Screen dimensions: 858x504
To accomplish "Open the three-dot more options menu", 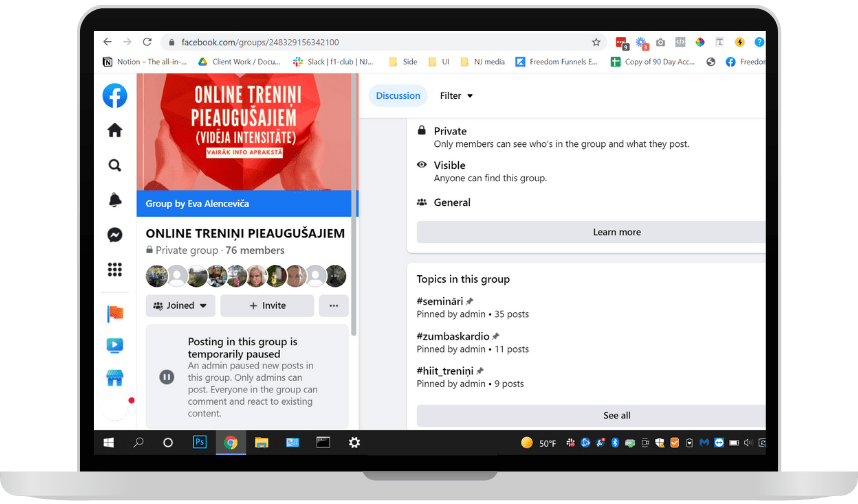I will click(x=334, y=306).
